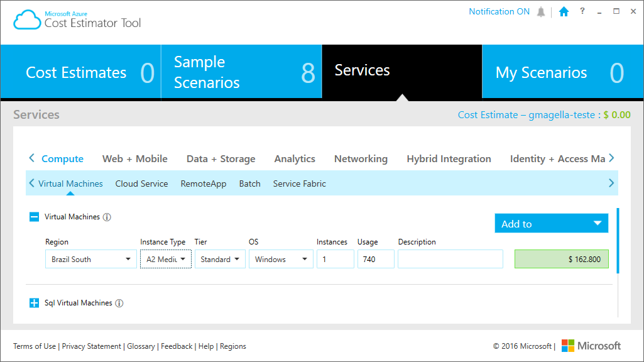Click the Usage input field
The height and width of the screenshot is (362, 644).
point(376,260)
